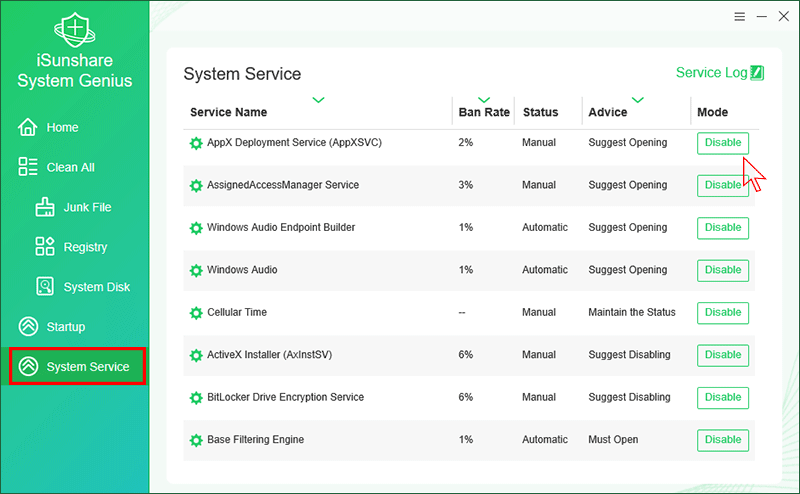Select 'AssignedAccessManager Service' row text

tap(283, 185)
